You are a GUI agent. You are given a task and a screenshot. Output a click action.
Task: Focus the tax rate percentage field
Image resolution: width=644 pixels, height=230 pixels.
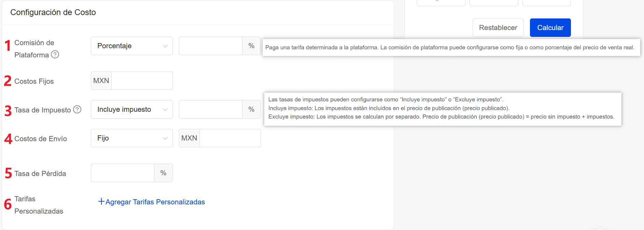[211, 109]
